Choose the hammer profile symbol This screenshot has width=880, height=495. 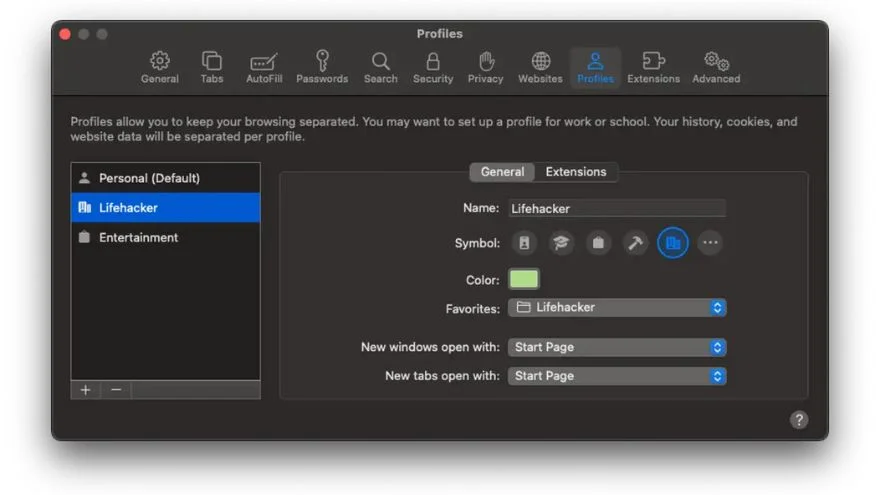click(636, 243)
